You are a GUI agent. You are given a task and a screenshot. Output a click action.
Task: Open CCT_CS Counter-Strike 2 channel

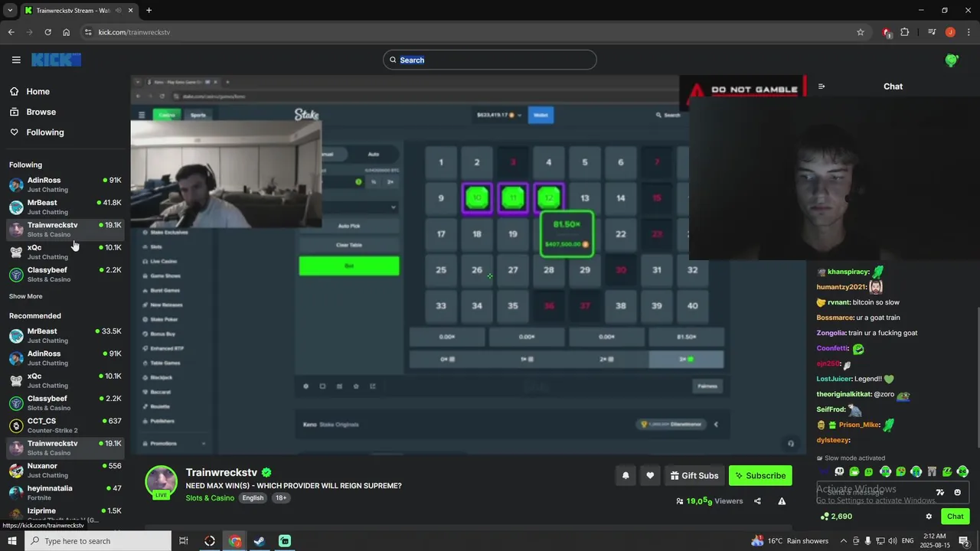click(x=65, y=425)
